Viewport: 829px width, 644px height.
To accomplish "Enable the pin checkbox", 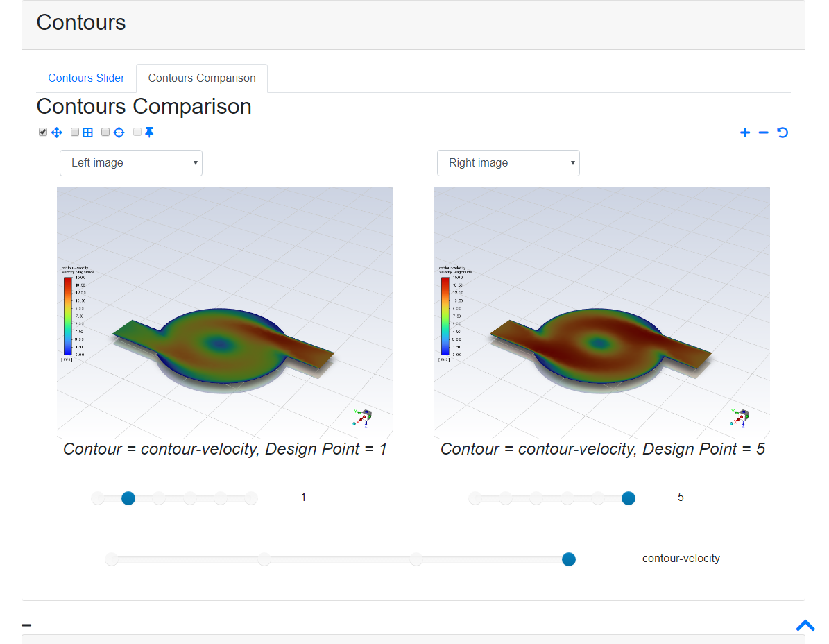I will (137, 132).
